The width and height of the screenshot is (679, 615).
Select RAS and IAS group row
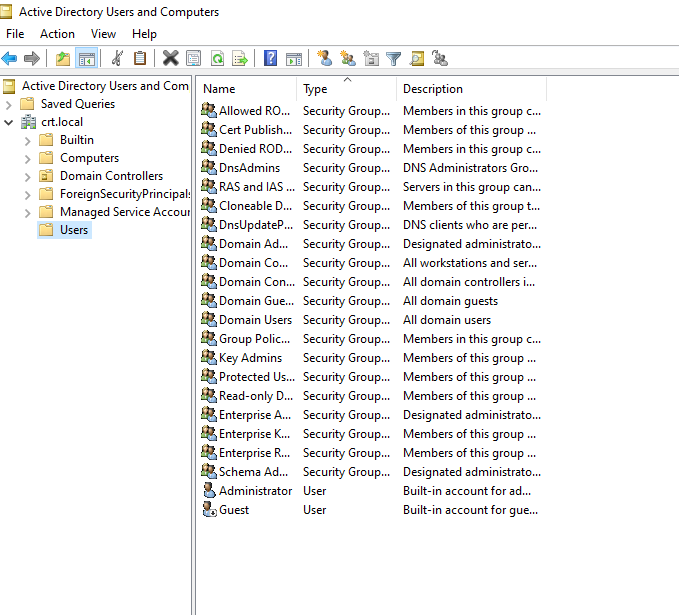pos(372,186)
